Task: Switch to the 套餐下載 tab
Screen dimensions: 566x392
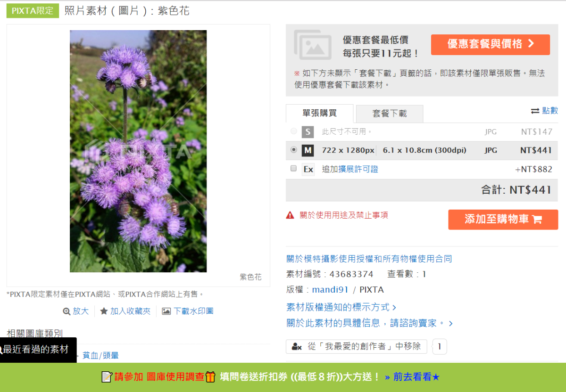Action: point(389,114)
